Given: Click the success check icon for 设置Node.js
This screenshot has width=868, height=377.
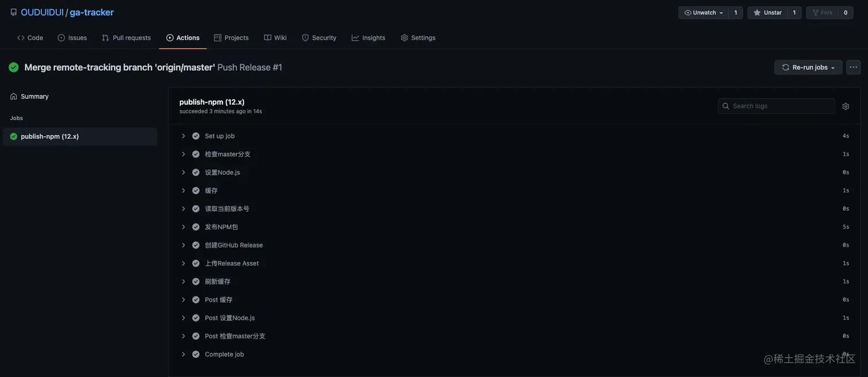Looking at the screenshot, I should coord(196,172).
